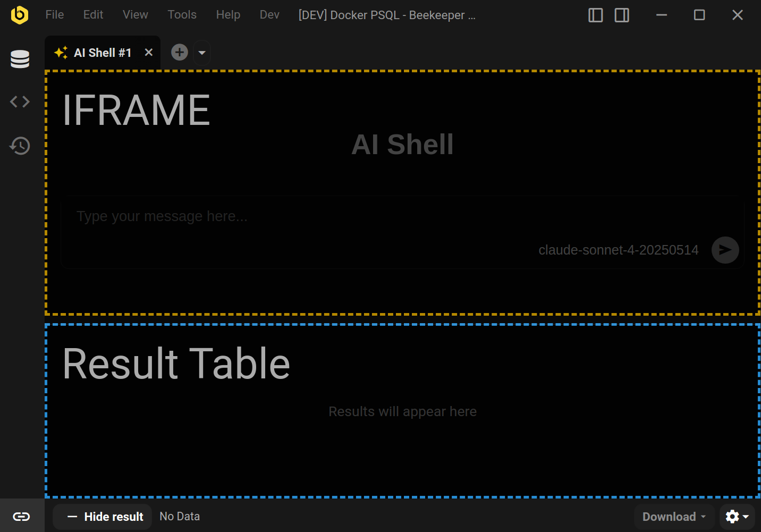Send the message with arrow button

pos(725,250)
